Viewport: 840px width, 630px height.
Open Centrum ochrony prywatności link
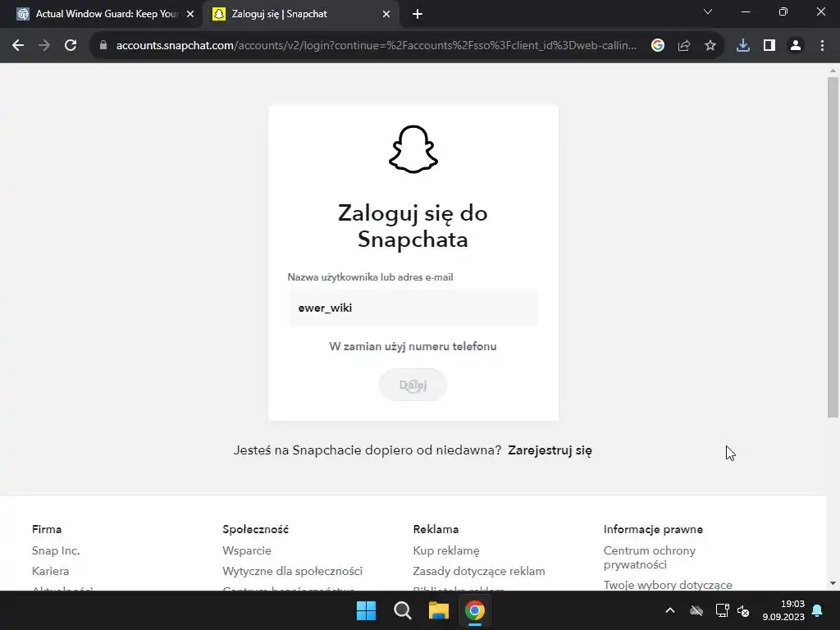coord(650,558)
